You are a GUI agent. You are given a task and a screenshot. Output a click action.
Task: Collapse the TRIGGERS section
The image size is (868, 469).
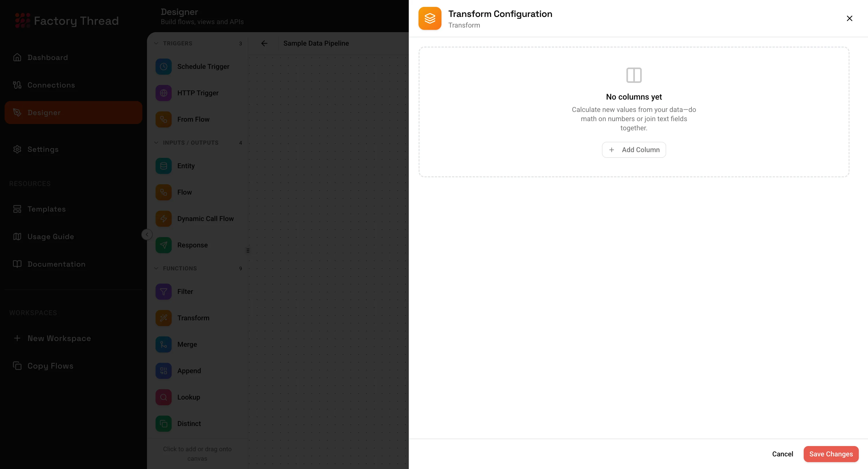coord(156,43)
